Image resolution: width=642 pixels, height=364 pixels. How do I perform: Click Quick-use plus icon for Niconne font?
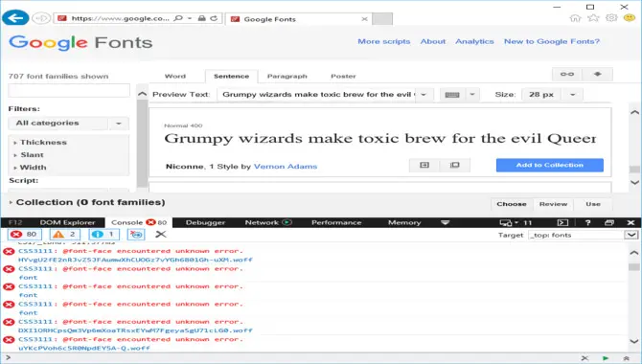pos(424,165)
